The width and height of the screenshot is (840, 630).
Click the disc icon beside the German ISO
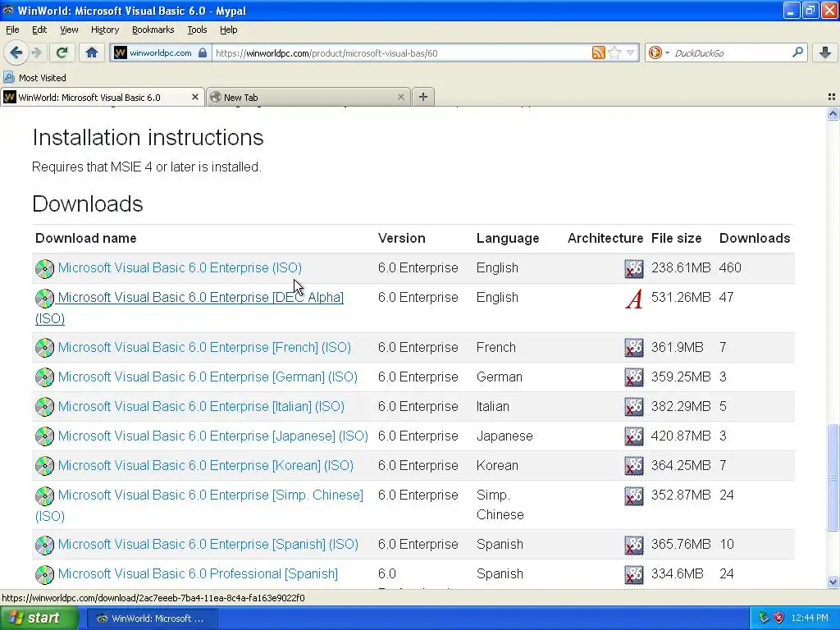click(x=44, y=377)
